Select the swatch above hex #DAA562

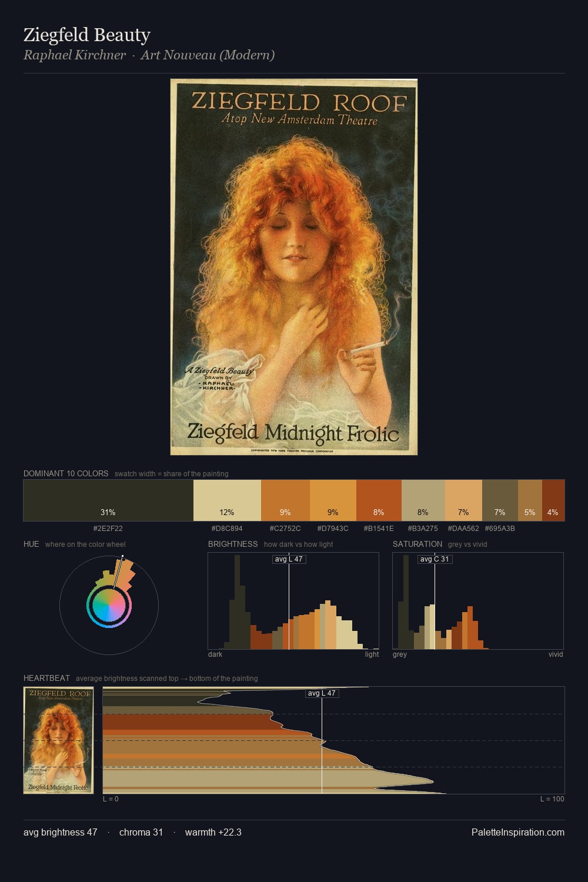(463, 500)
